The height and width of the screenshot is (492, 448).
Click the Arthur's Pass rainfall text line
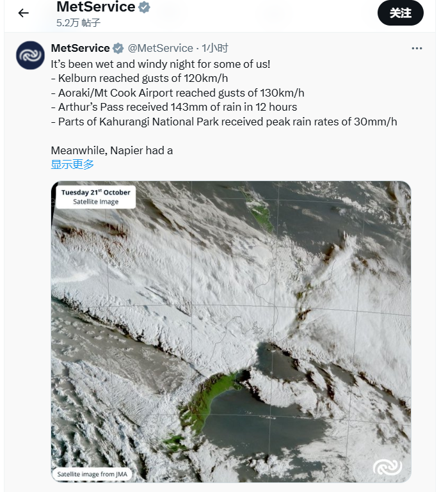coord(173,107)
